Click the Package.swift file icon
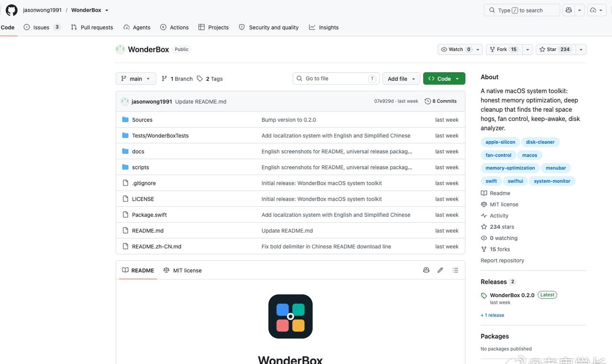 tap(125, 214)
